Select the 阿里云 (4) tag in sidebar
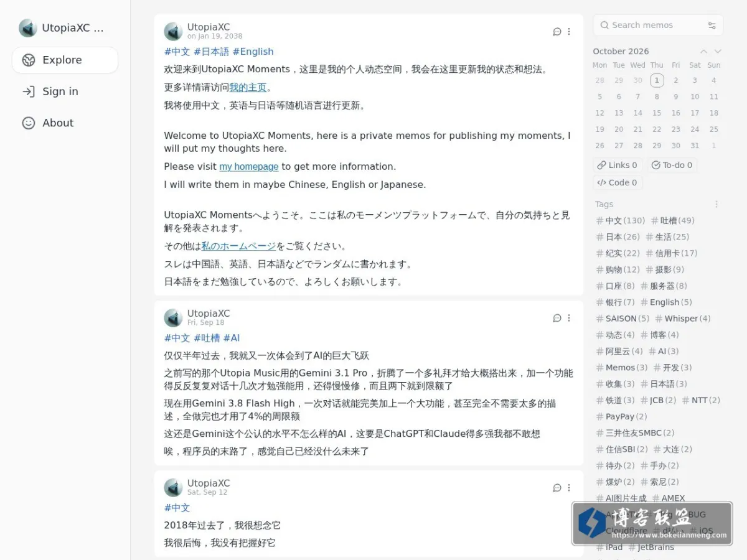747x560 pixels. coord(619,352)
